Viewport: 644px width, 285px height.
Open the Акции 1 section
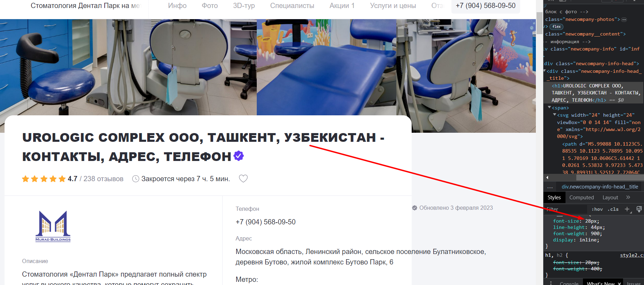pyautogui.click(x=342, y=6)
